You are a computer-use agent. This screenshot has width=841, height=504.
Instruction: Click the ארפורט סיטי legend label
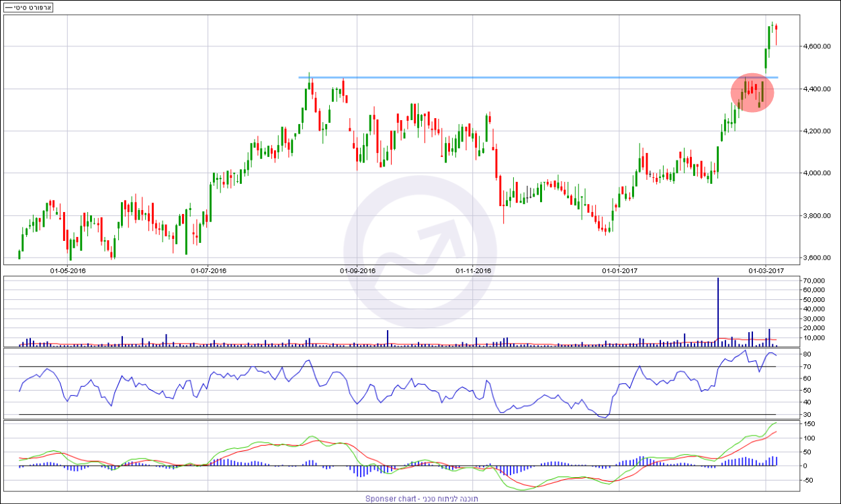pos(29,7)
